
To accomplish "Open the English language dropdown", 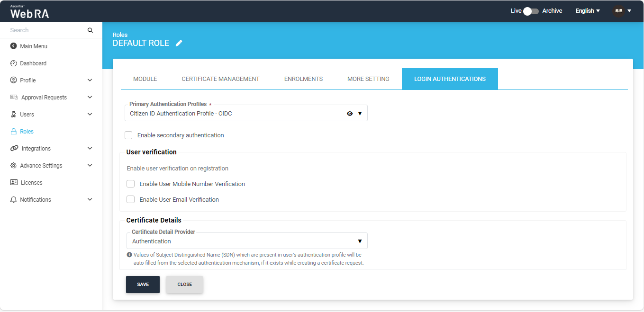I will (588, 11).
